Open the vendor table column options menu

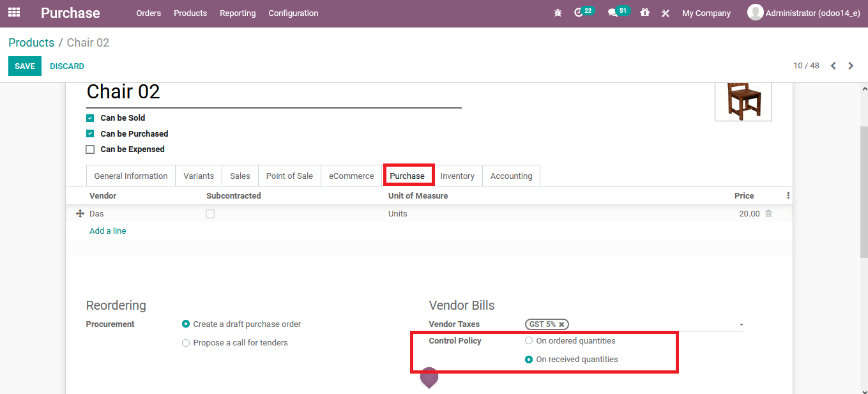(788, 196)
